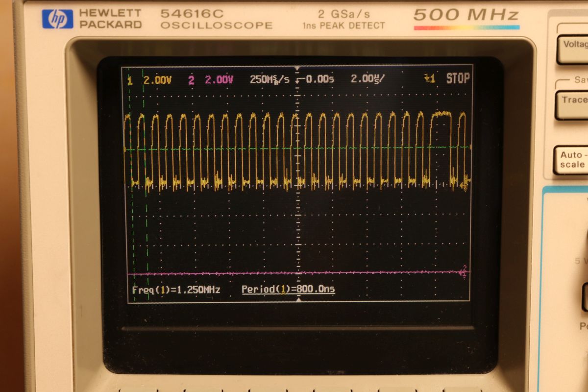The width and height of the screenshot is (588, 392).
Task: Click the 2.00 µs/div timebase readout
Action: point(367,79)
